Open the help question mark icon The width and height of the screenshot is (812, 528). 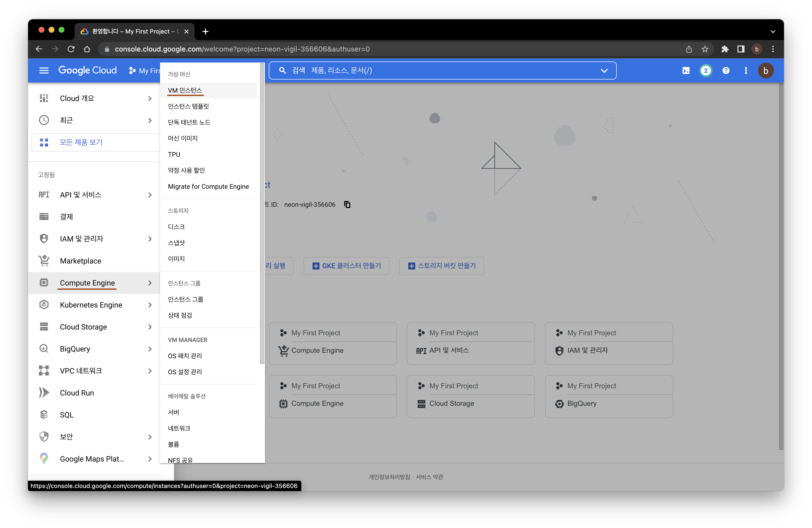726,70
